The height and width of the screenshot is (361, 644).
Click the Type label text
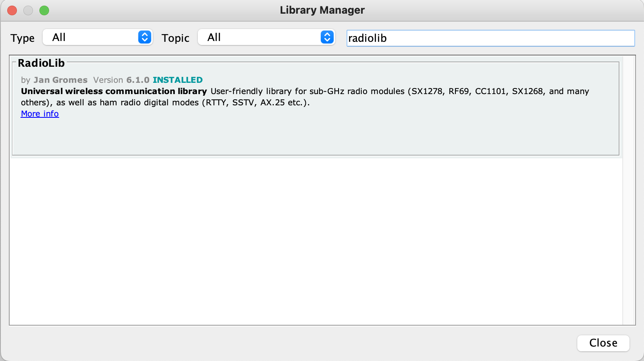(23, 38)
